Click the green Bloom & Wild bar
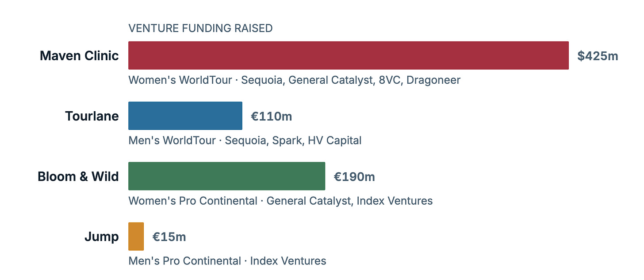644x280 pixels. 226,176
